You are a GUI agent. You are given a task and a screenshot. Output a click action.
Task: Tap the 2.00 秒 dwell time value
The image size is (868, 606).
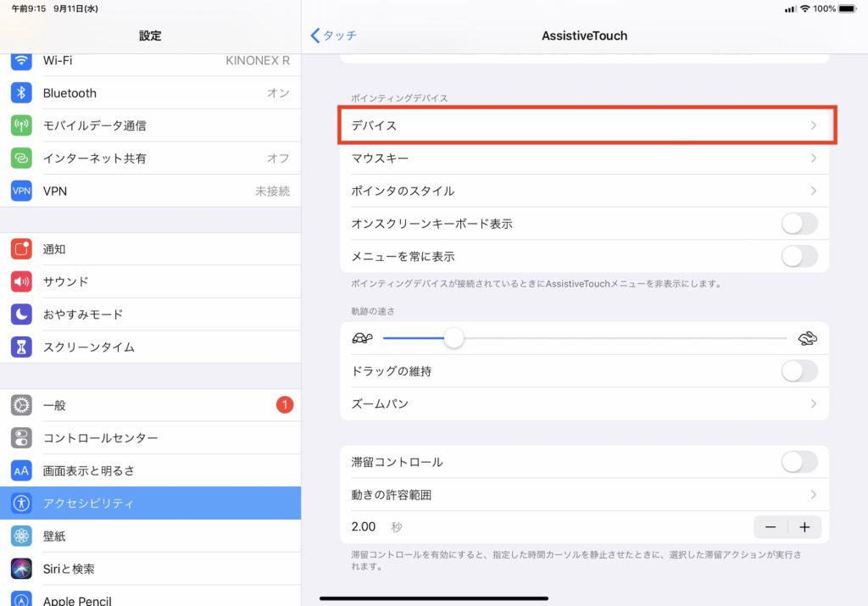[376, 527]
